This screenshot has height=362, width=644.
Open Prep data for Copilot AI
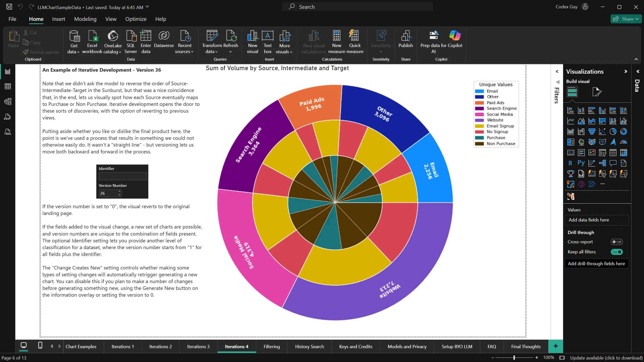click(x=433, y=42)
